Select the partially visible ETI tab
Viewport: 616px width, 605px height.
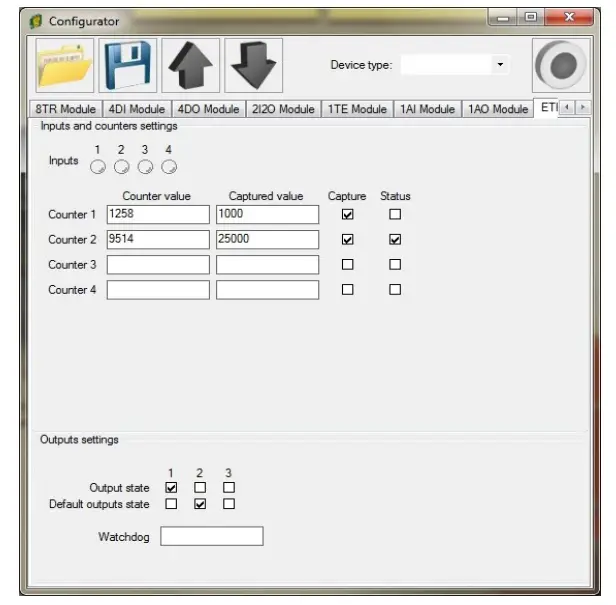547,107
